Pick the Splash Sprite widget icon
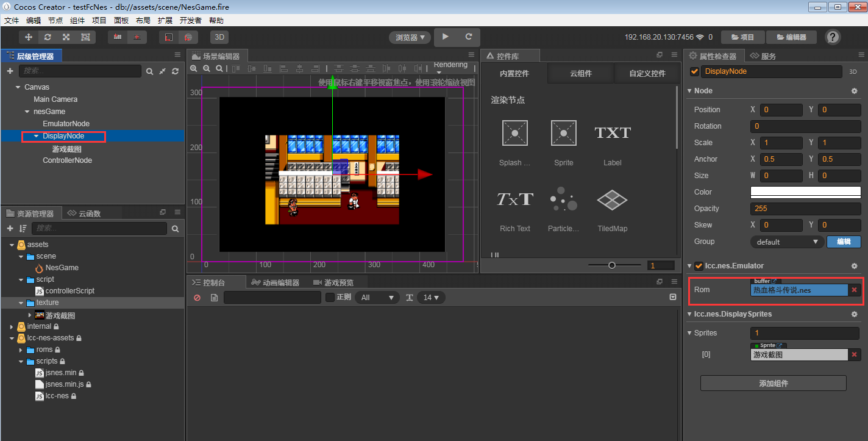Image resolution: width=868 pixels, height=441 pixels. 514,132
